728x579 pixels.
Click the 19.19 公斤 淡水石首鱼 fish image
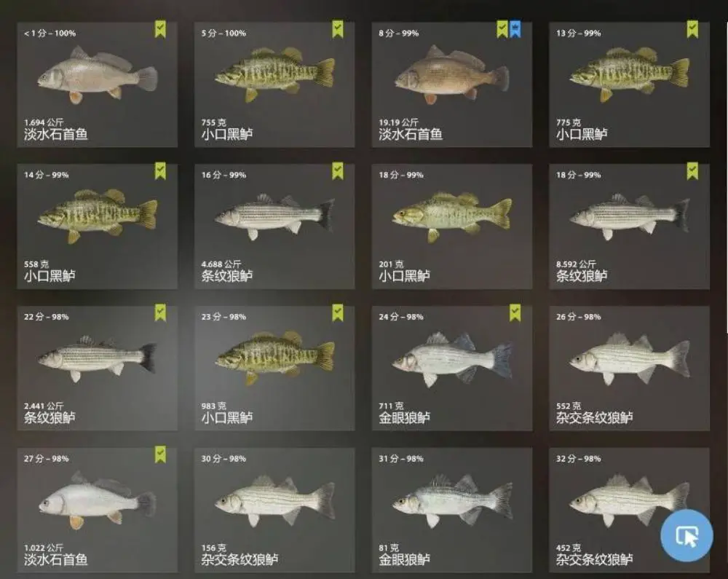click(x=452, y=74)
